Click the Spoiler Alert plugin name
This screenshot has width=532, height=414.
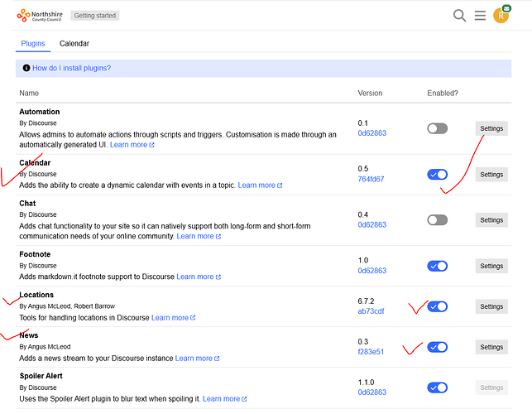click(41, 376)
